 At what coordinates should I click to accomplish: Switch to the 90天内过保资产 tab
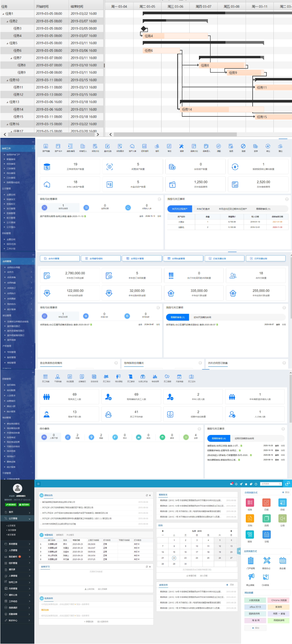179,209
